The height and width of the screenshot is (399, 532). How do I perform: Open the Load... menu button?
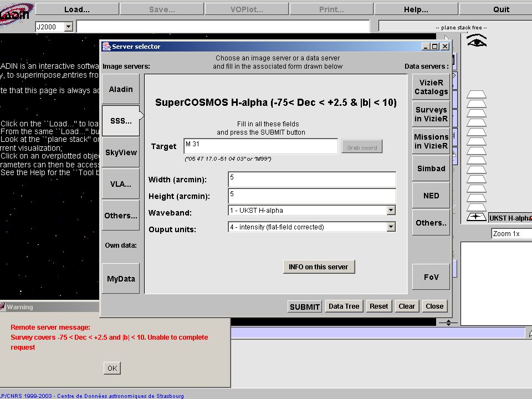pos(77,9)
